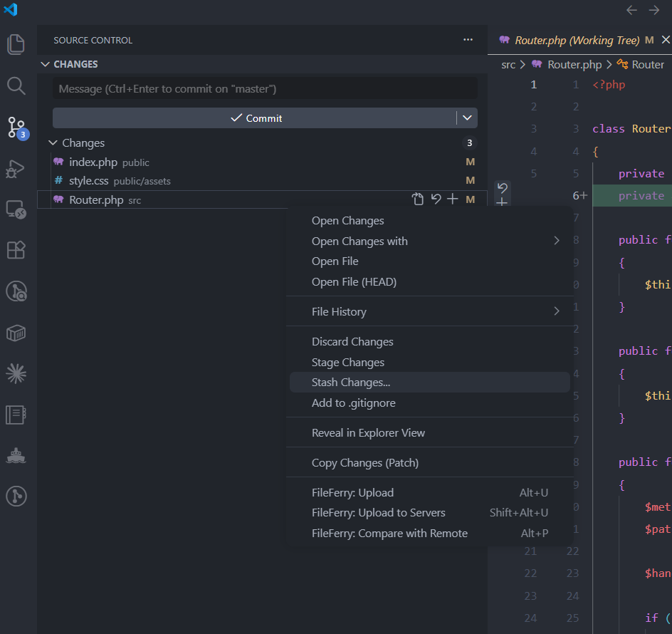Click added line marker 6+ in diff
Viewport: 672px width, 634px height.
579,196
